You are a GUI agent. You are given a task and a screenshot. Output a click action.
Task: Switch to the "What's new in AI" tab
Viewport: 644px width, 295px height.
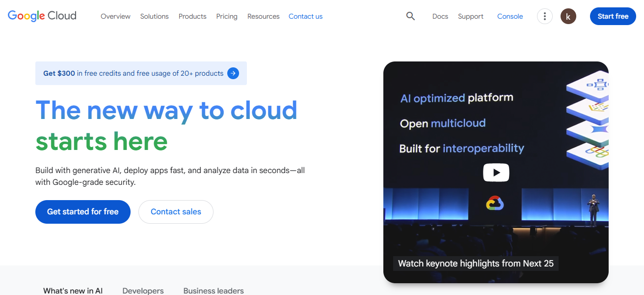(73, 291)
